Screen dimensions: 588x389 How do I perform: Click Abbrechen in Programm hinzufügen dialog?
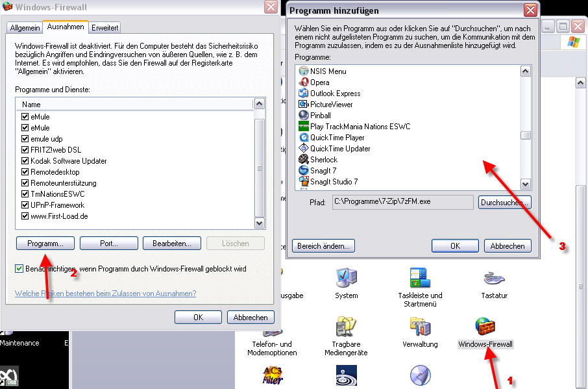[x=508, y=246]
